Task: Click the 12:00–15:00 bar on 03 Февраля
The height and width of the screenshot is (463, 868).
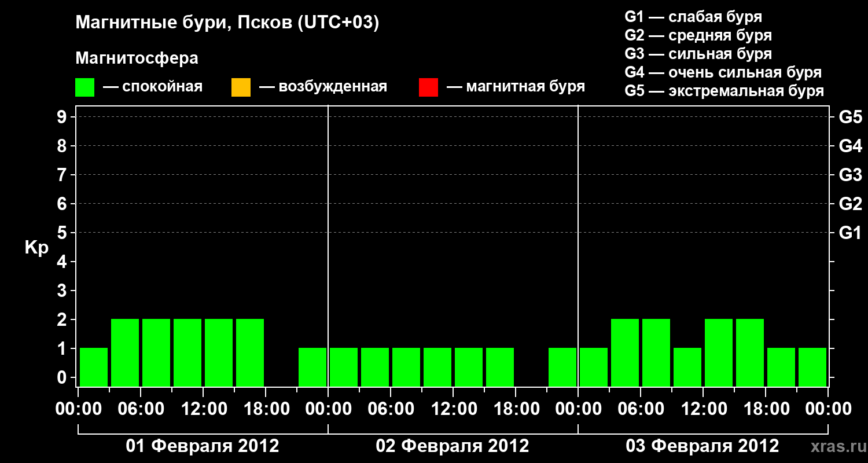Action: pyautogui.click(x=719, y=352)
